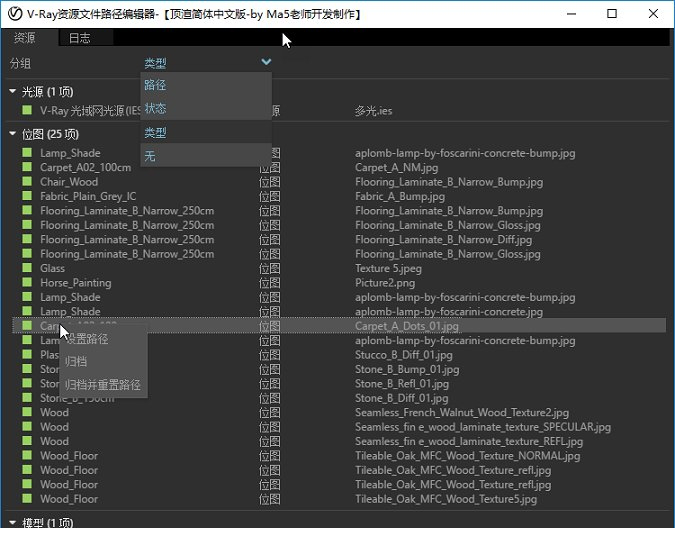Minimize the V-Ray path editor window

571,14
